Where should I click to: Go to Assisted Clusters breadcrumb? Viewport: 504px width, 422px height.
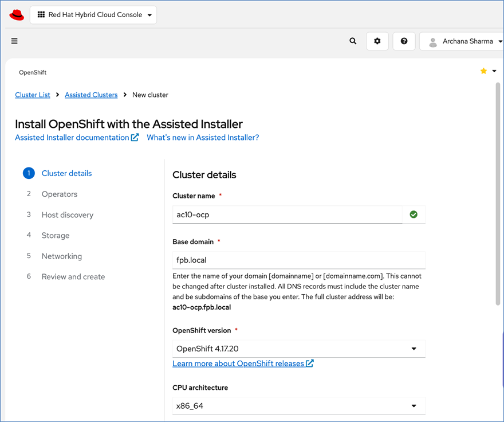tap(91, 95)
